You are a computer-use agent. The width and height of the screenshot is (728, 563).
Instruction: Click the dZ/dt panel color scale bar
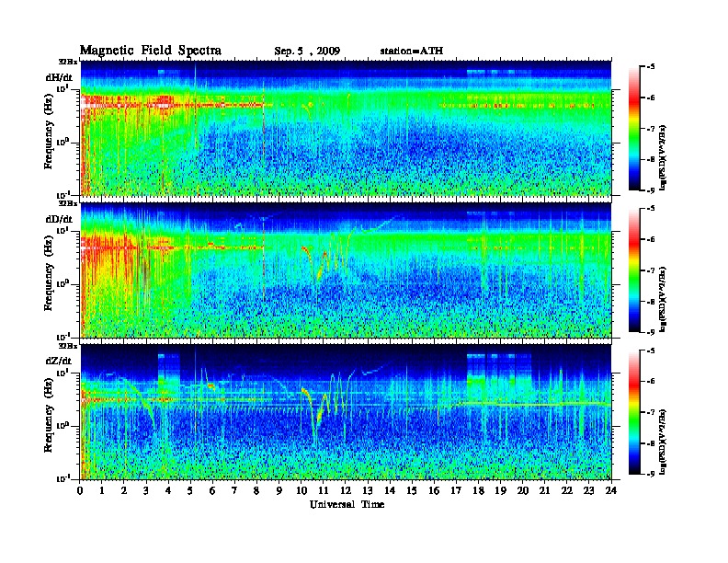634,412
